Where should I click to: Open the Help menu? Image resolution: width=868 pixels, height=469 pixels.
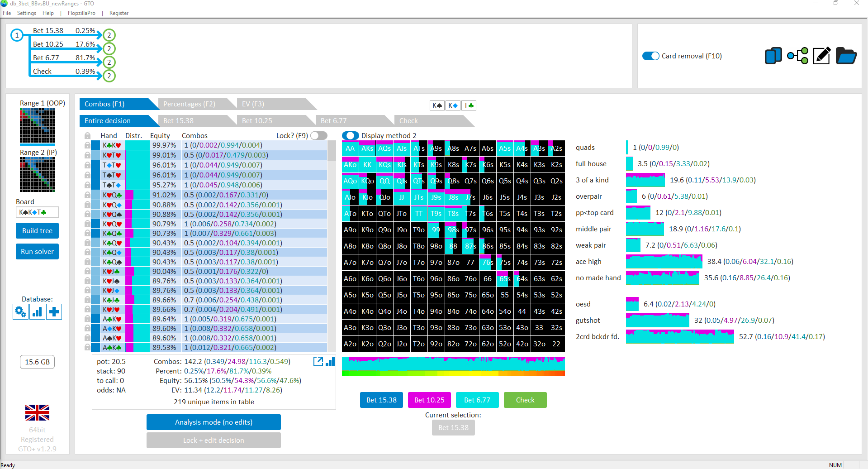48,13
